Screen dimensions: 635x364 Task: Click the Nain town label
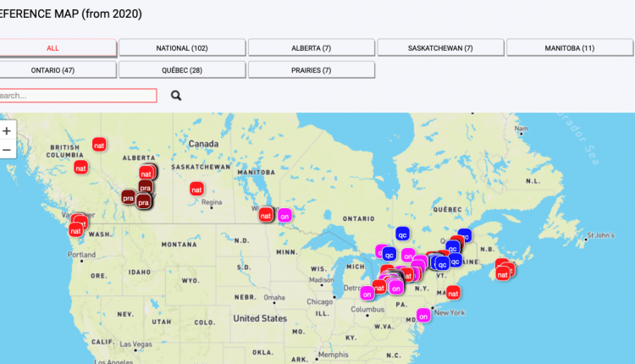(x=521, y=129)
